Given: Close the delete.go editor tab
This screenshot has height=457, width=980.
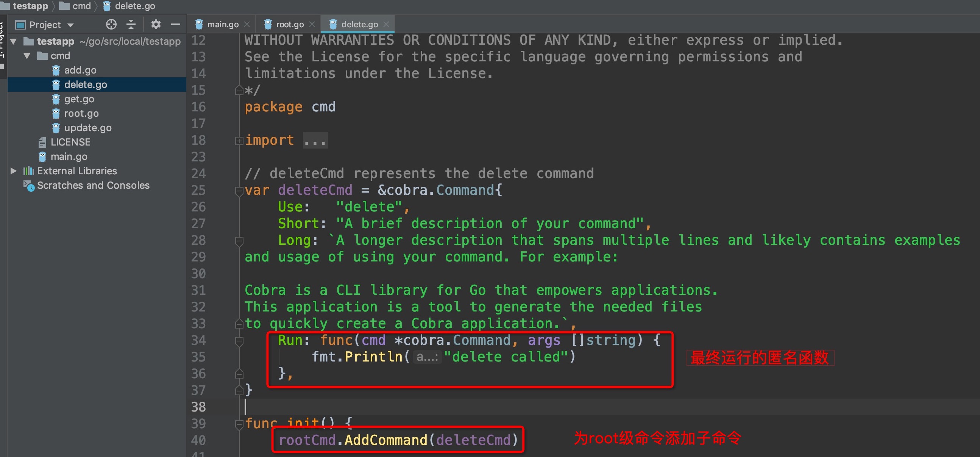Looking at the screenshot, I should 387,24.
